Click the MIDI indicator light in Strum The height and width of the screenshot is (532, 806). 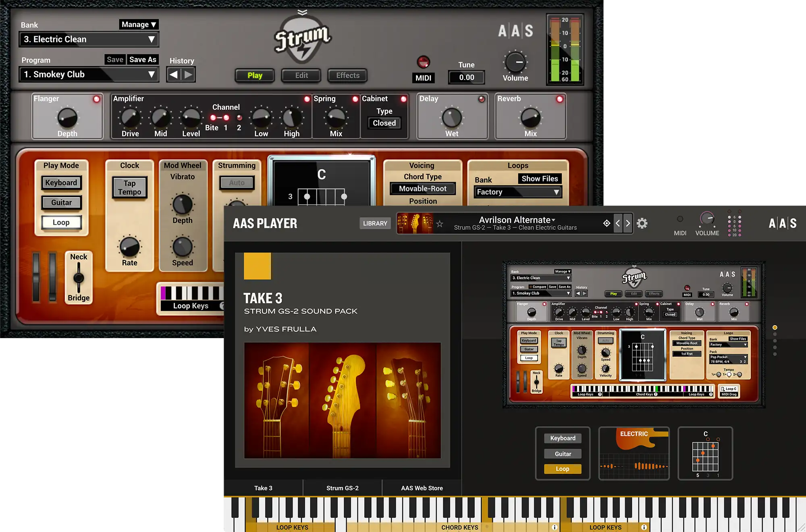pyautogui.click(x=423, y=62)
